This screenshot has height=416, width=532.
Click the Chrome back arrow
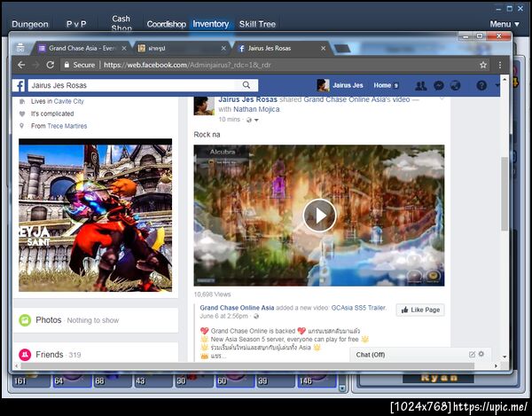21,65
